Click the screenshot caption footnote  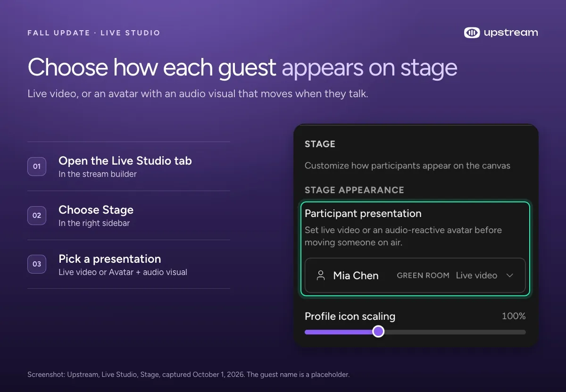[189, 375]
